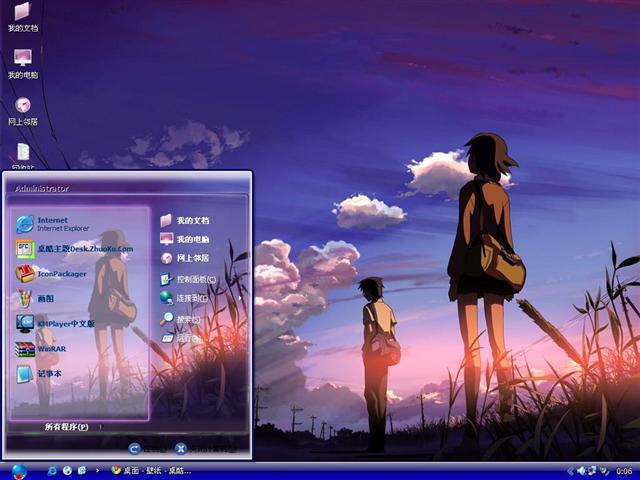This screenshot has width=640, height=480.
Task: Open 记事本 notepad entry
Action: 39,374
